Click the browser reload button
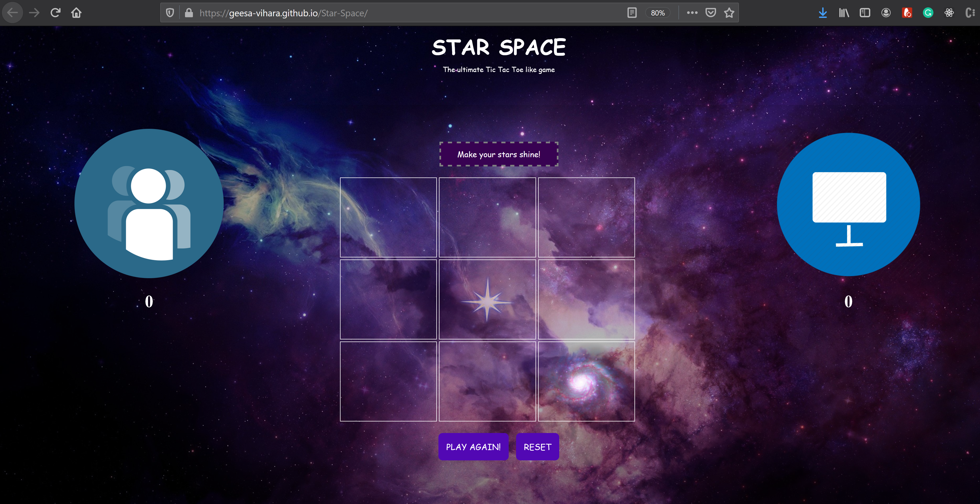Screen dimensions: 980x504 point(56,13)
